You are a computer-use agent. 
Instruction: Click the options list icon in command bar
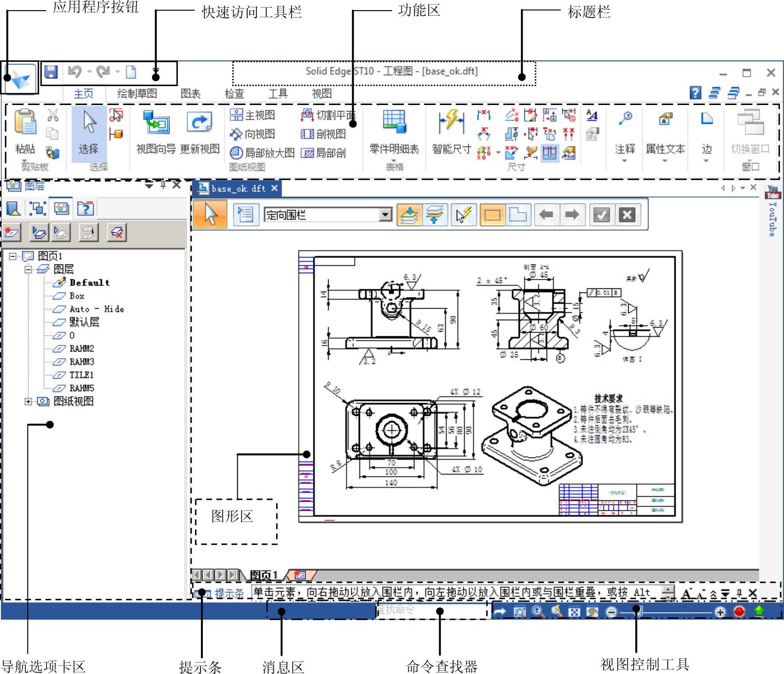point(246,215)
